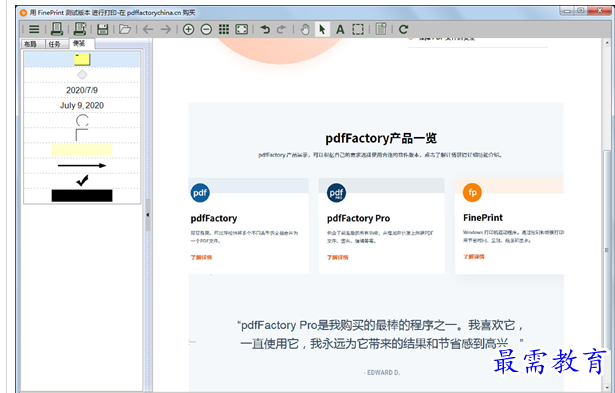
Task: Click the fit-to-window icon
Action: (x=242, y=29)
